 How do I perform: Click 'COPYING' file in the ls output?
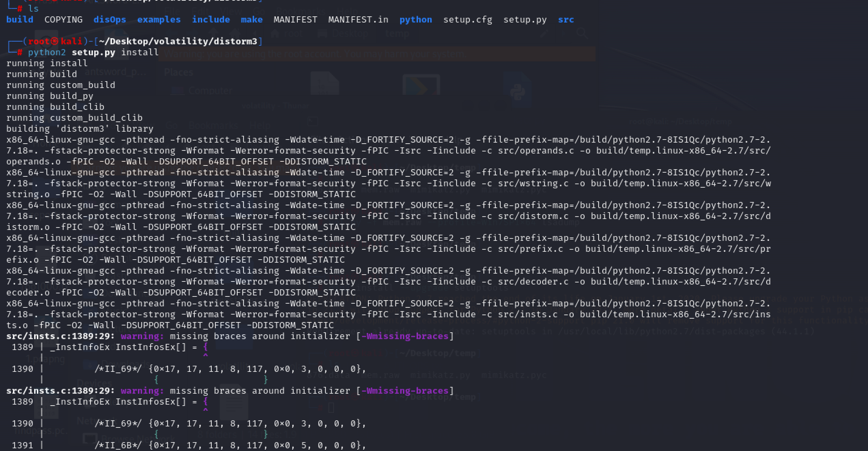(64, 20)
